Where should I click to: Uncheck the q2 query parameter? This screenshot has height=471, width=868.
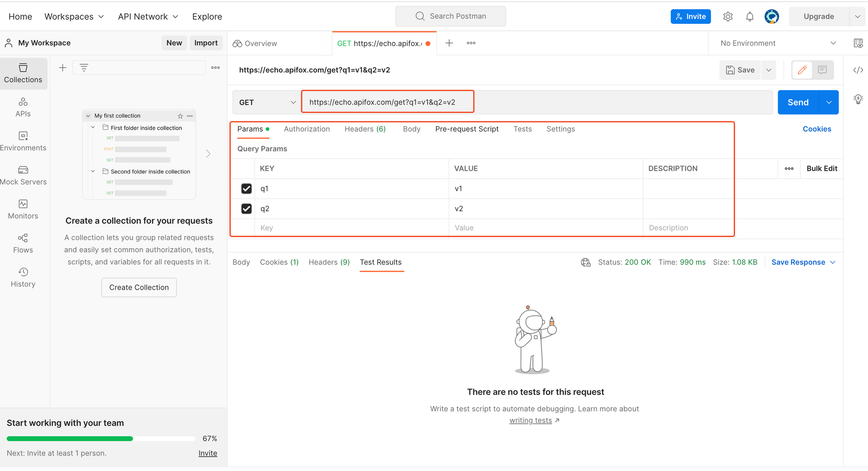click(246, 209)
